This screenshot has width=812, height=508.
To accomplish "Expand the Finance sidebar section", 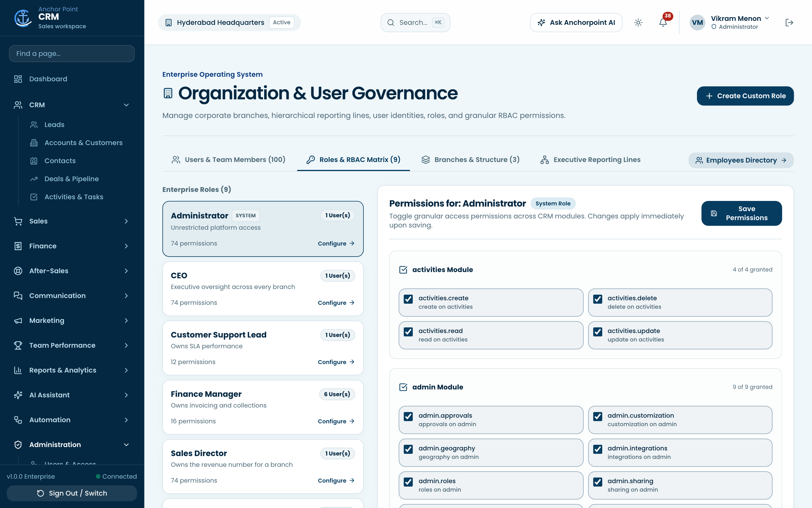I will point(72,246).
